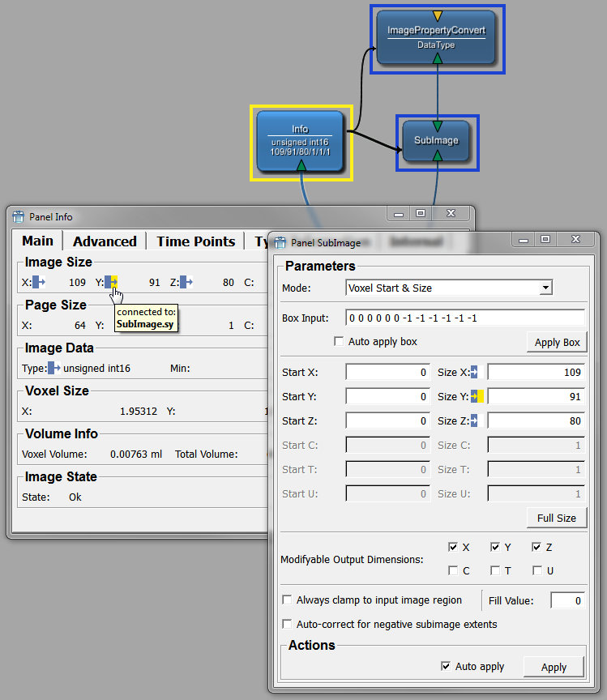Click the Size Y field connection icon
The width and height of the screenshot is (607, 700).
pyautogui.click(x=477, y=396)
